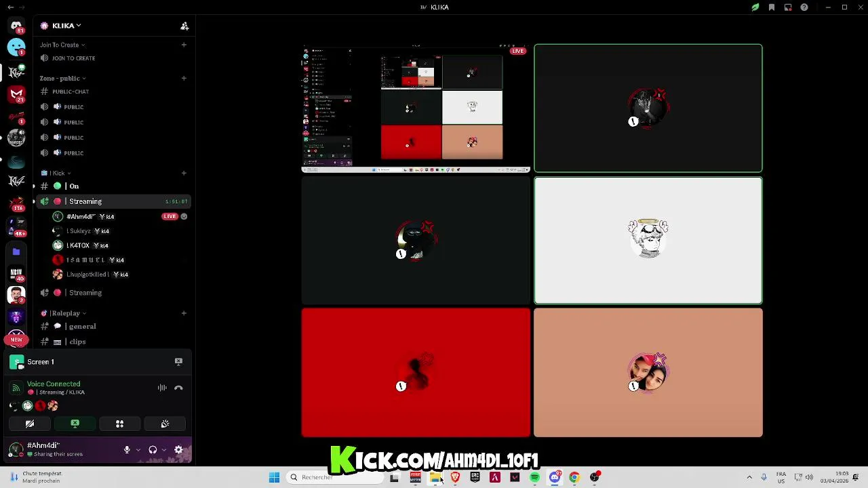
Task: Open Discord inbox icon in title bar
Action: pos(788,7)
